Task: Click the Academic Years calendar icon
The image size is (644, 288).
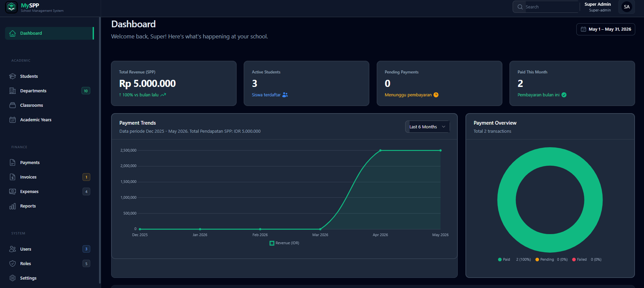Action: (x=12, y=120)
